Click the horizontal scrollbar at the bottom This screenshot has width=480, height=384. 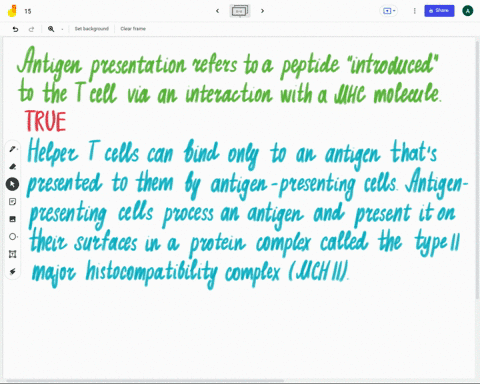coord(145,380)
